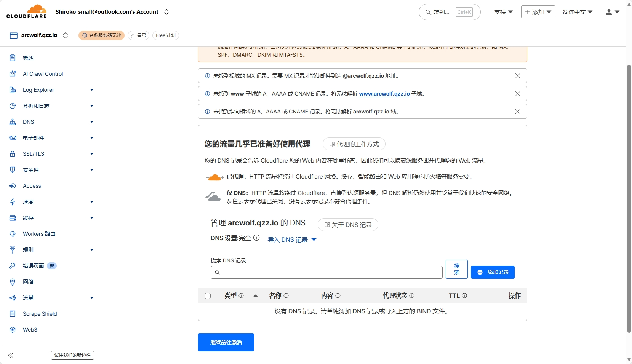Click the page vertical scrollbar
The image size is (632, 364).
pos(629,198)
